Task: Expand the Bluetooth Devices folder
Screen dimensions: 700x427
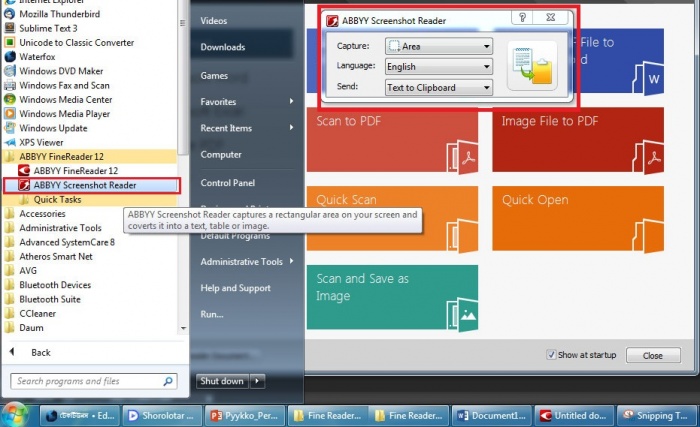Action: 55,285
